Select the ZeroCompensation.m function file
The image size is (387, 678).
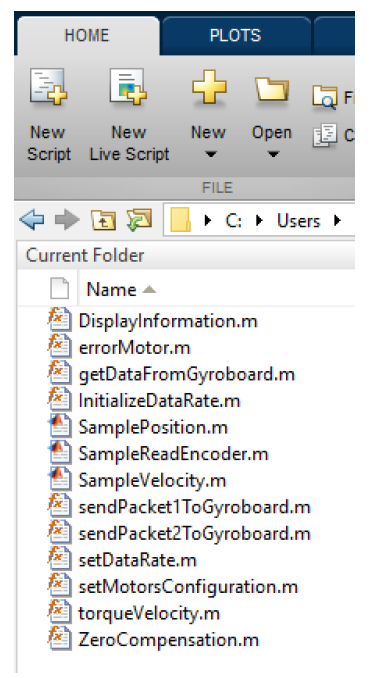168,640
